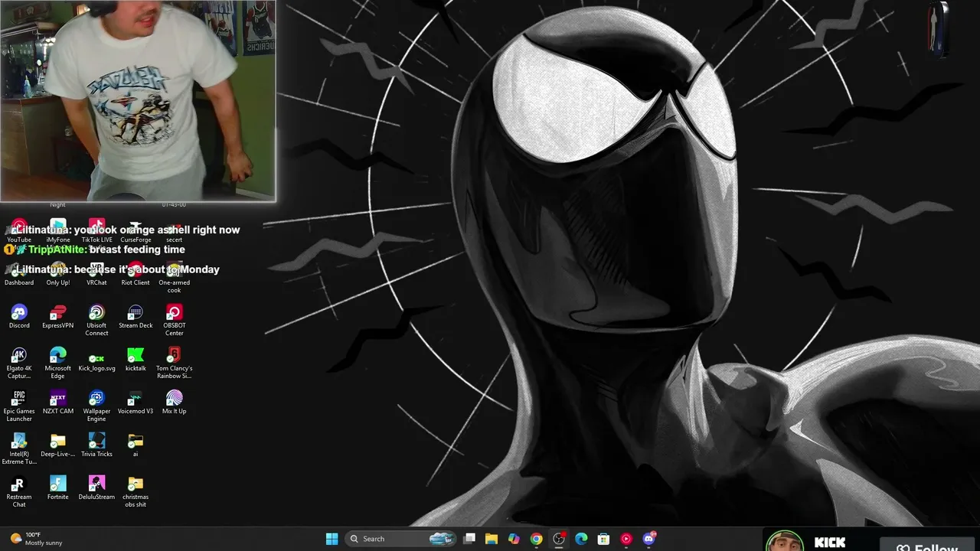The image size is (980, 551).
Task: Select the Trivia Tricks desktop icon
Action: tap(96, 445)
